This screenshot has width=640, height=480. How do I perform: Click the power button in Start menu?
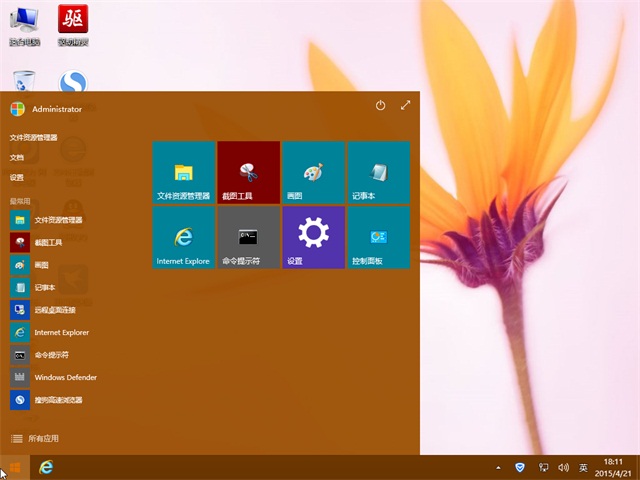pos(380,105)
